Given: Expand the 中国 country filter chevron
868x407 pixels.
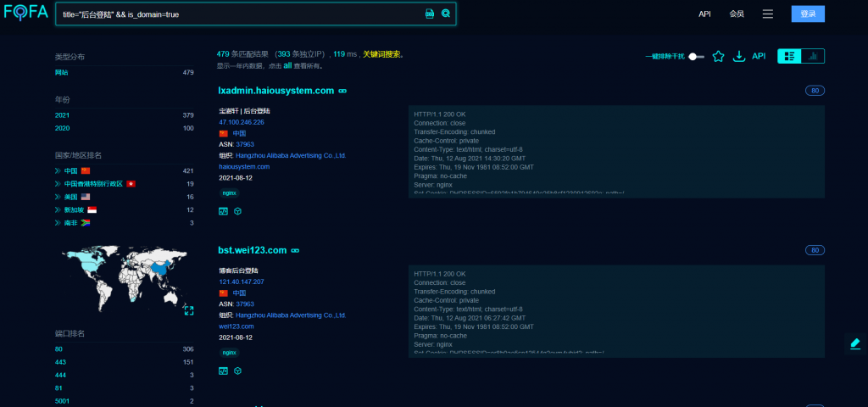Looking at the screenshot, I should coord(58,170).
